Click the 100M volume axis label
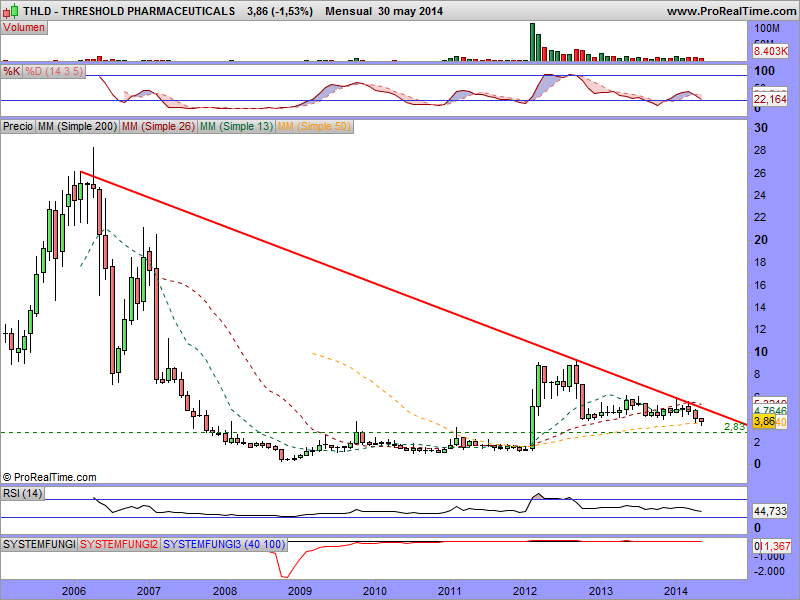This screenshot has width=800, height=600. (x=767, y=29)
